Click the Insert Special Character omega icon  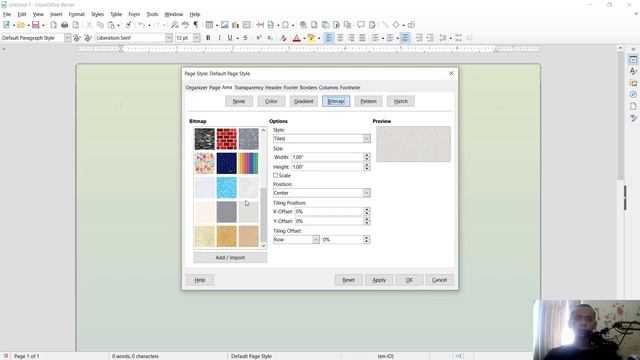coord(285,25)
